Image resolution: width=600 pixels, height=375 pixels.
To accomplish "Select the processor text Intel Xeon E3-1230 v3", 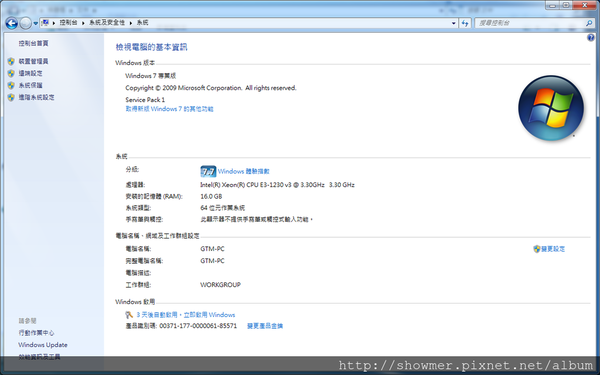I will coord(277,184).
